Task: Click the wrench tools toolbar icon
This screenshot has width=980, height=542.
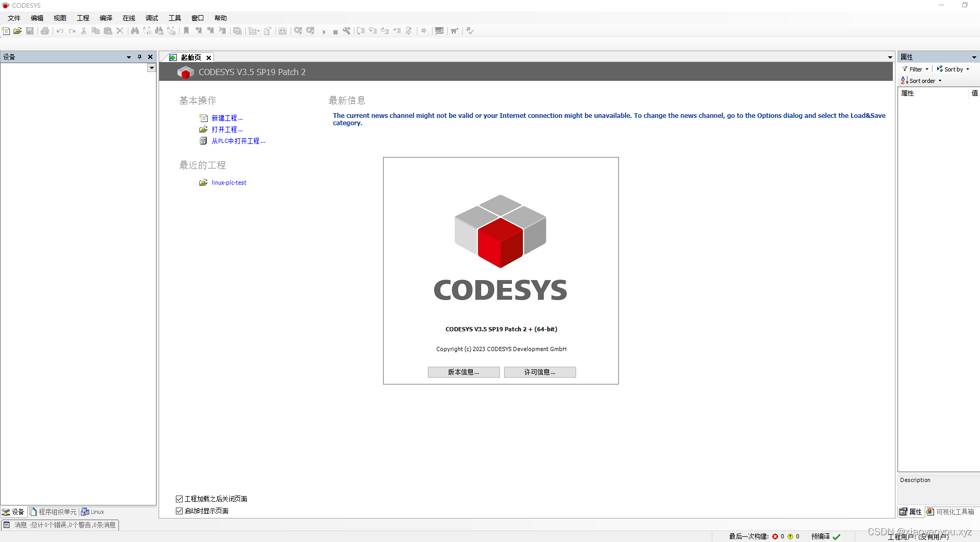Action: point(346,31)
